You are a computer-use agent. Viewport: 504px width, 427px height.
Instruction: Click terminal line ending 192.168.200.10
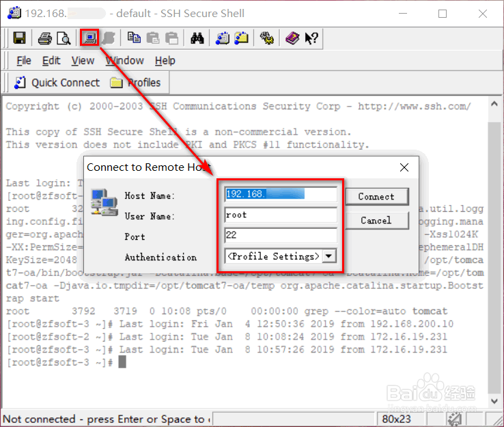click(x=230, y=324)
